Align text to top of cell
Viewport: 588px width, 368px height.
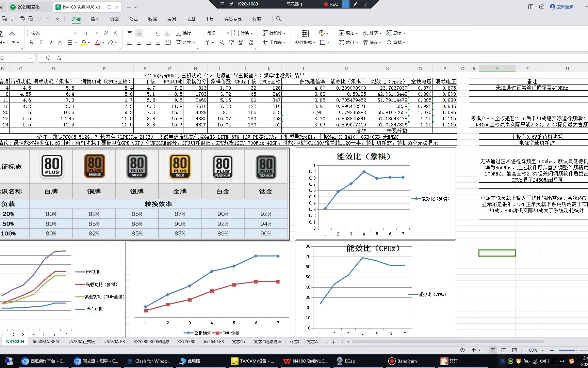click(x=129, y=33)
